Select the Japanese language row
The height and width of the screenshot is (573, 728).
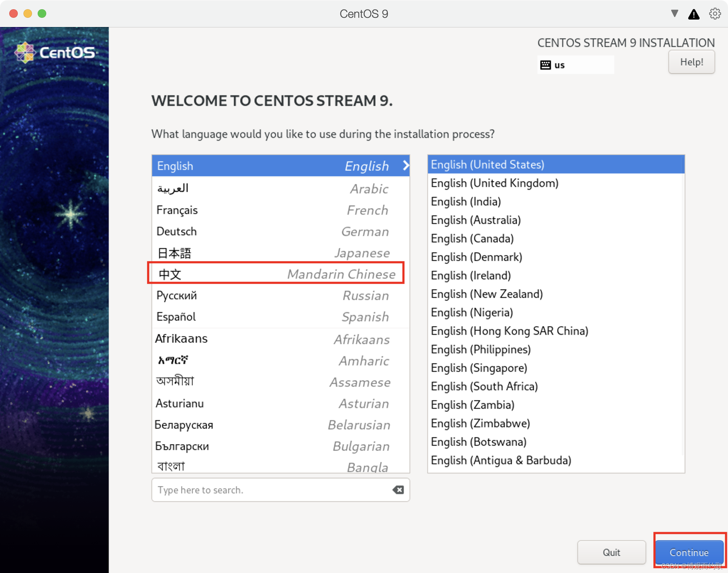coord(280,252)
